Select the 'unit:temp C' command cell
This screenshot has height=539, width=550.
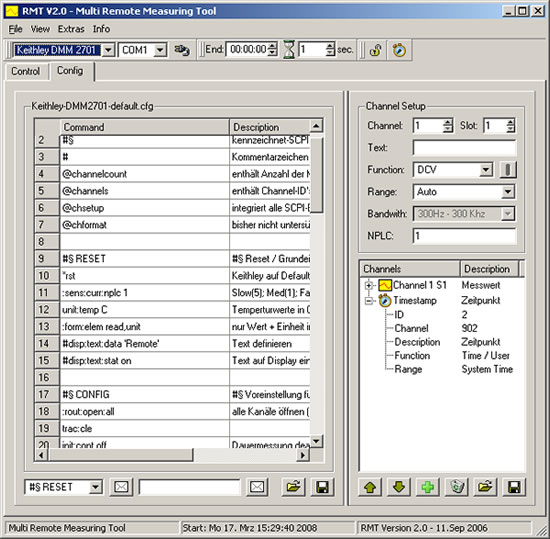click(144, 310)
